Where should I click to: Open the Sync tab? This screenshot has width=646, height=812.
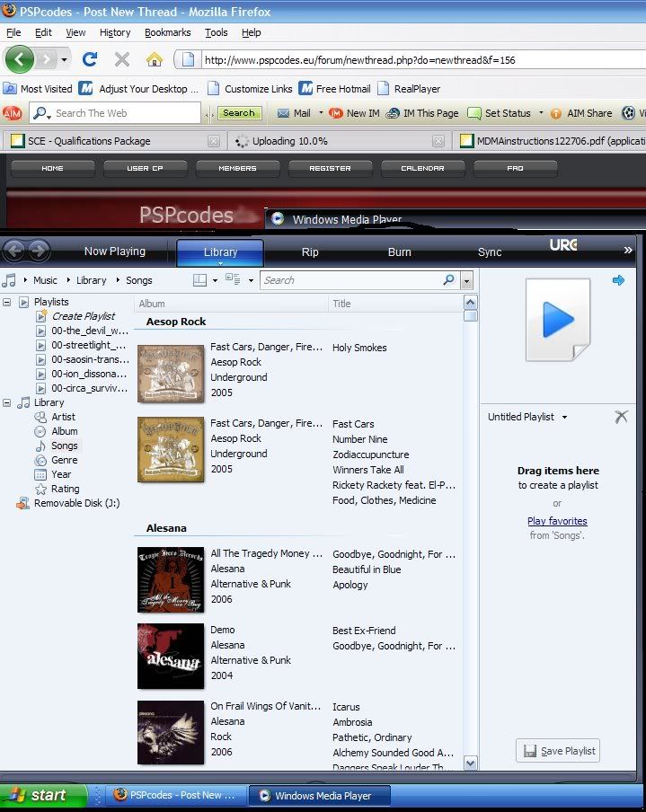pos(490,252)
